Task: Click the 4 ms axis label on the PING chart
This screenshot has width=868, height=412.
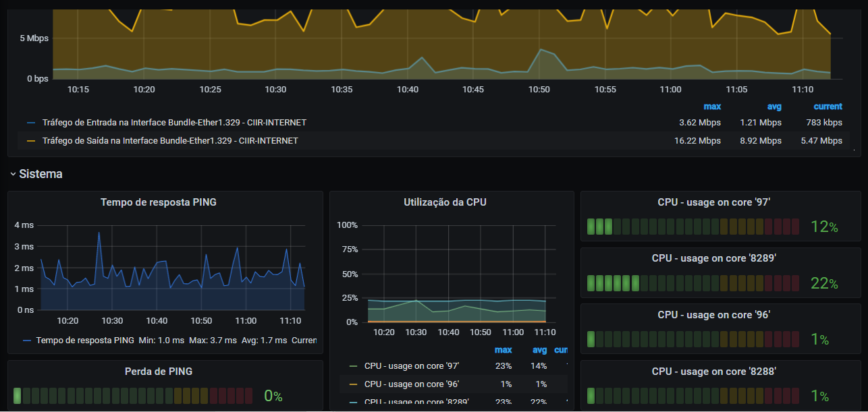Action: pyautogui.click(x=24, y=225)
